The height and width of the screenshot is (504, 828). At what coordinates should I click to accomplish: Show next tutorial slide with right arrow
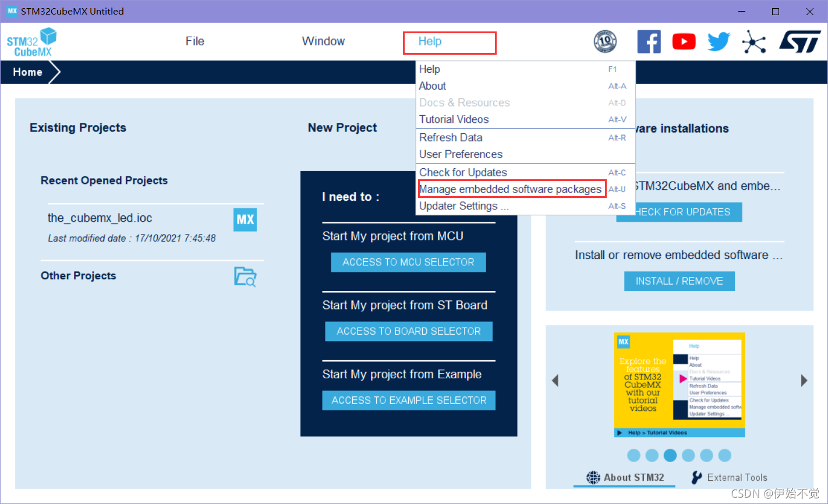804,381
